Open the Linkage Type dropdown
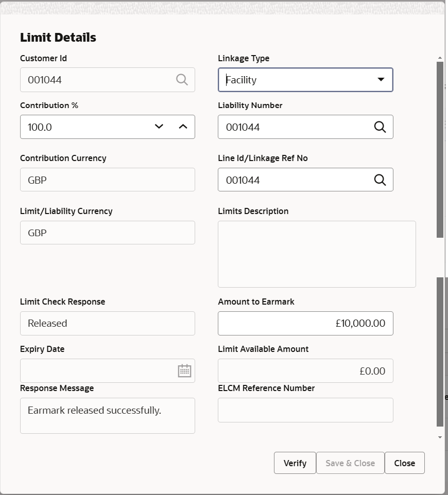The image size is (448, 495). tap(381, 80)
